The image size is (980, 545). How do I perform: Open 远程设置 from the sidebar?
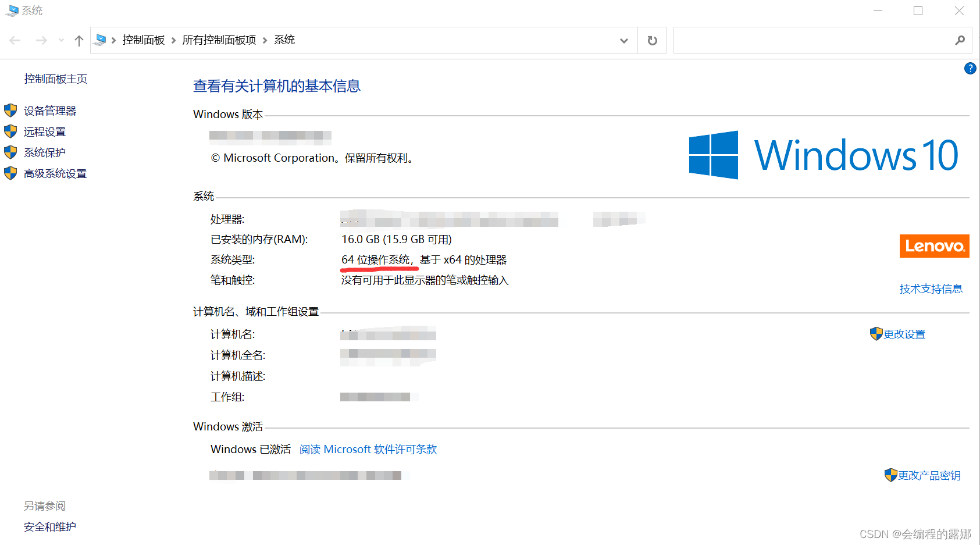coord(45,131)
